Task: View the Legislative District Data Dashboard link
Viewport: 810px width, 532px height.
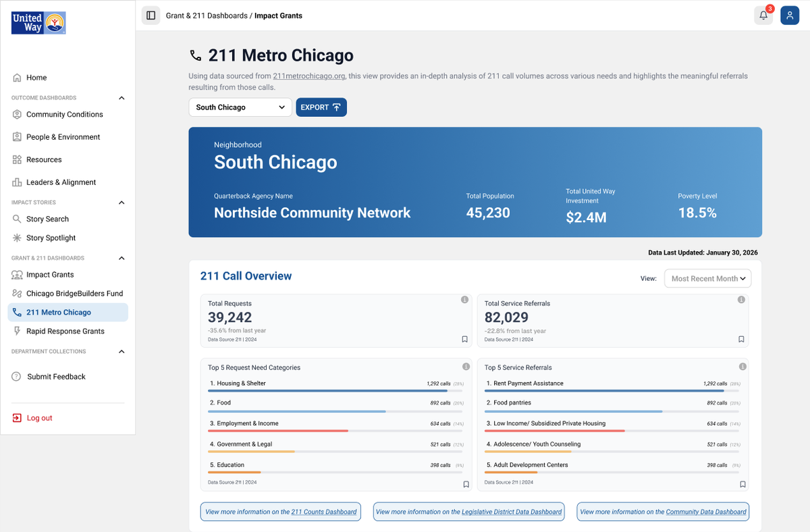Action: (x=512, y=512)
